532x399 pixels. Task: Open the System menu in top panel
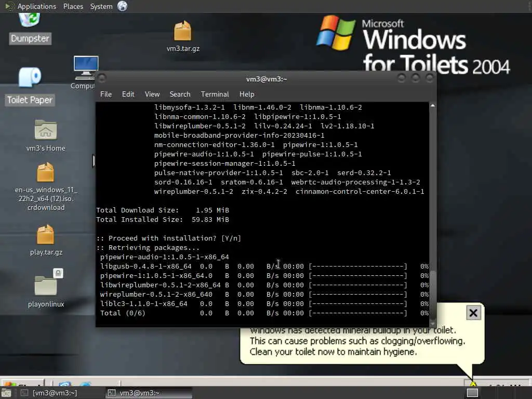pyautogui.click(x=101, y=6)
